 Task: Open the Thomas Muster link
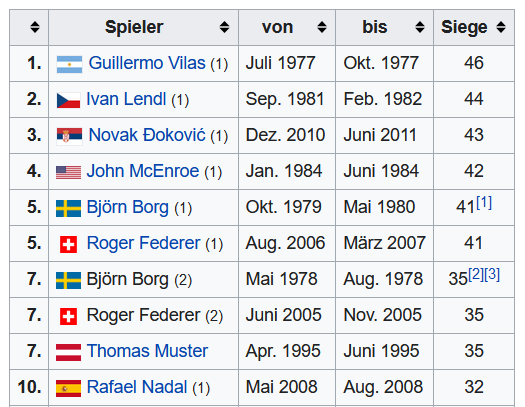[x=147, y=351]
